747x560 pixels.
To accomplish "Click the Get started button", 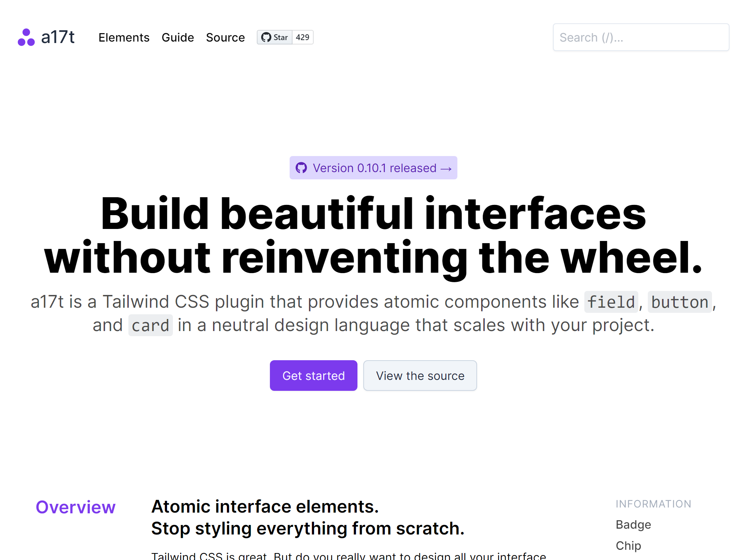I will [x=314, y=376].
